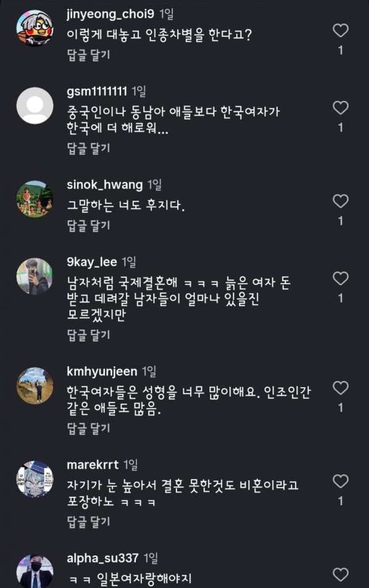Tap the heart beside 9kay_lee's comment
The height and width of the screenshot is (588, 369).
tap(341, 279)
